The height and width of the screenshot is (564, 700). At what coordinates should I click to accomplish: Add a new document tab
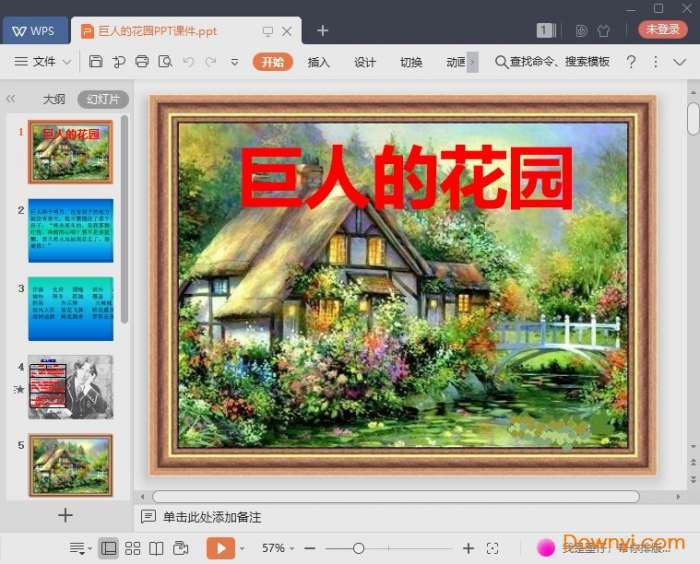click(x=322, y=30)
